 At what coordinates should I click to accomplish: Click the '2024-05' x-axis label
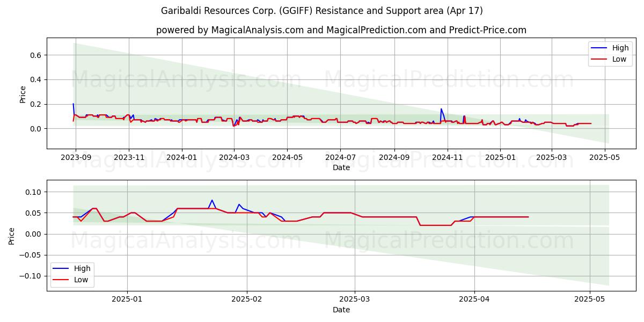287,158
